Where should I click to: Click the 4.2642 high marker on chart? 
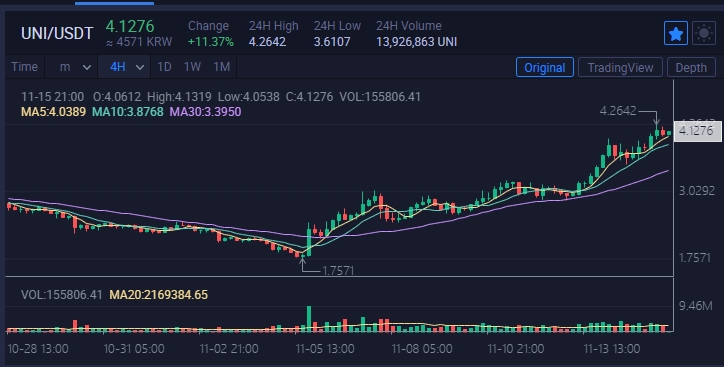617,111
